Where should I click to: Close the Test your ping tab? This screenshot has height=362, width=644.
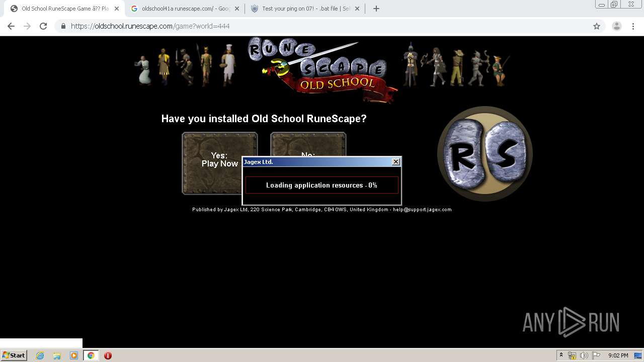357,9
